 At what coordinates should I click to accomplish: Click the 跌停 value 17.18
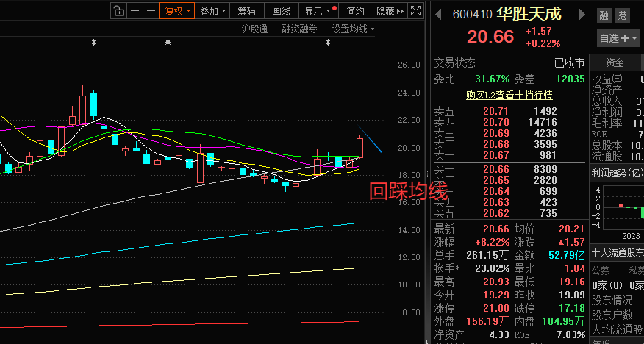pos(571,308)
